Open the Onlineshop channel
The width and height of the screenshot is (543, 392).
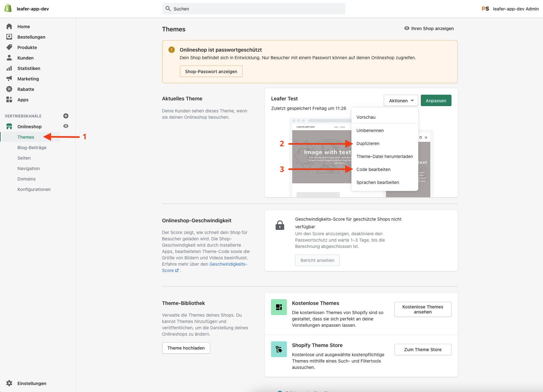tap(29, 126)
